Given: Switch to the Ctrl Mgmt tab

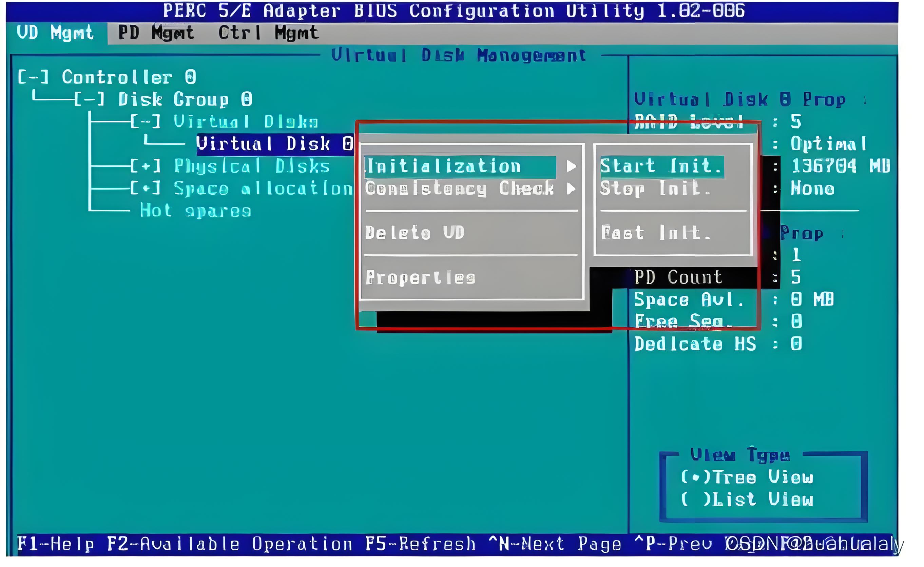Looking at the screenshot, I should point(269,33).
